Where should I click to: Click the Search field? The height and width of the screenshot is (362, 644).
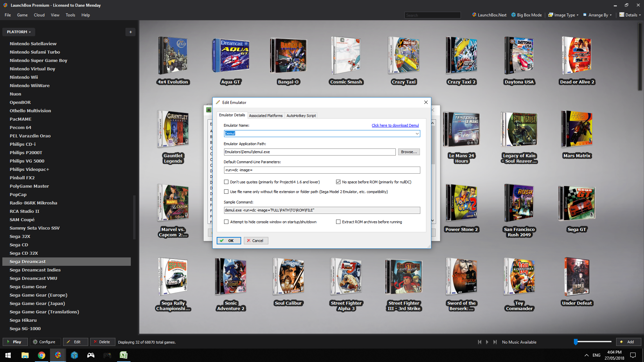432,15
